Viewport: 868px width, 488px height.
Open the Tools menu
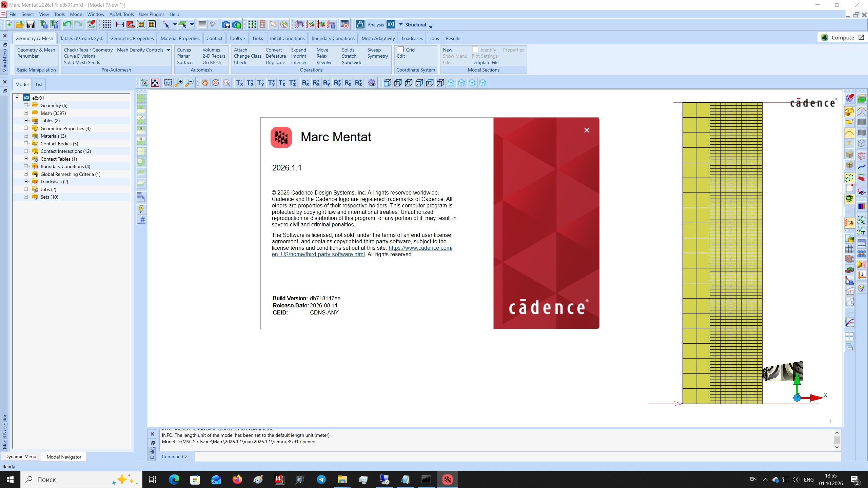tap(59, 14)
